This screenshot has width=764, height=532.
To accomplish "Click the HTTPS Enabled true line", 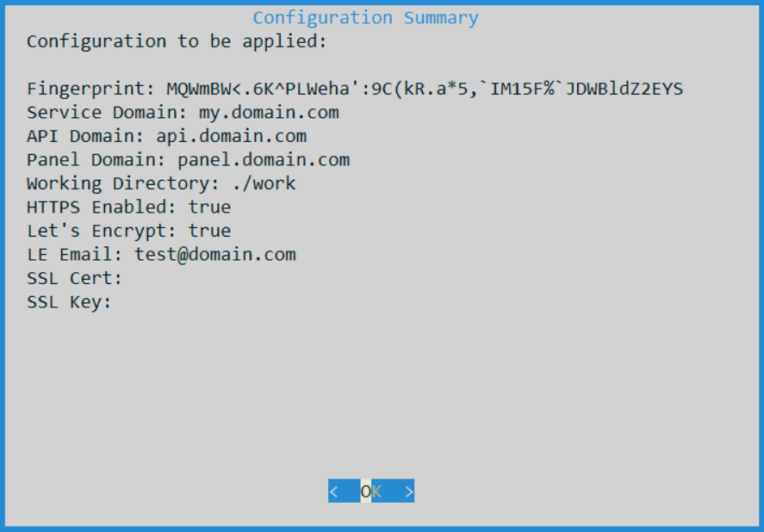I will point(128,207).
